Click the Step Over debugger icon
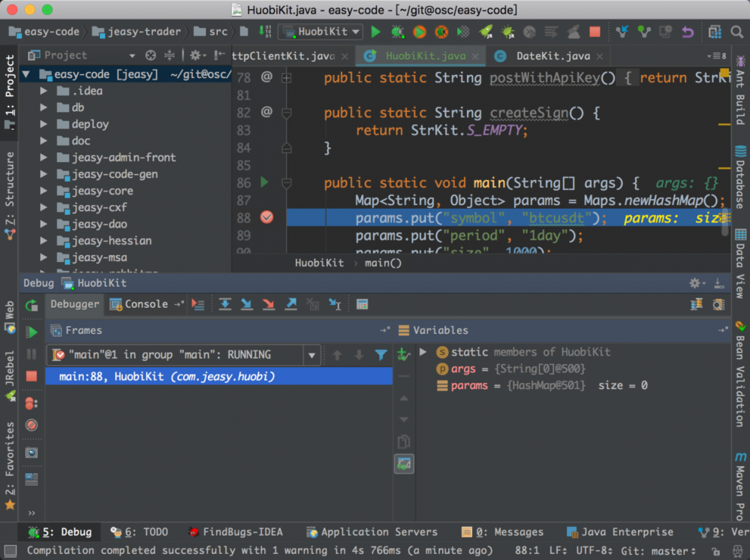Viewport: 750px width, 560px height. pos(224,304)
